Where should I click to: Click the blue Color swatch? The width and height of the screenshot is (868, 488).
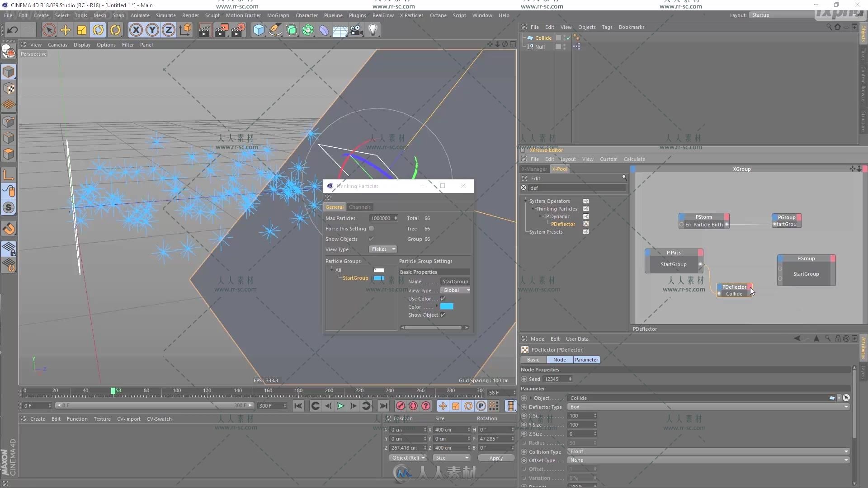pos(447,307)
